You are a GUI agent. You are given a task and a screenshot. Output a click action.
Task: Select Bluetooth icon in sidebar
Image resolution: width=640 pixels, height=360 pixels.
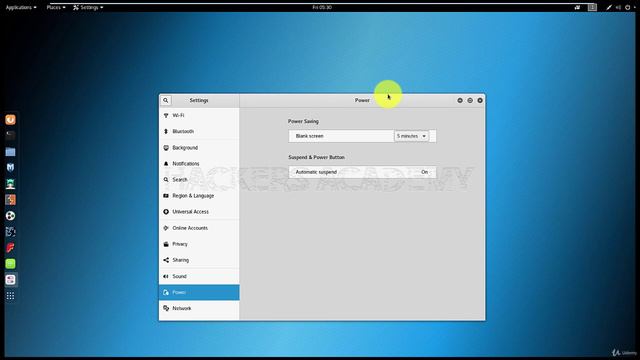point(166,131)
